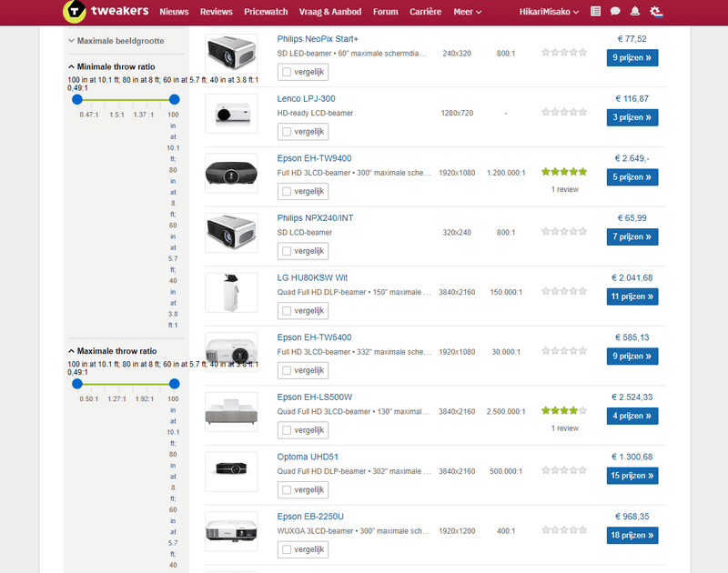Open the tracker list icon in header
The height and width of the screenshot is (573, 728).
[x=595, y=11]
